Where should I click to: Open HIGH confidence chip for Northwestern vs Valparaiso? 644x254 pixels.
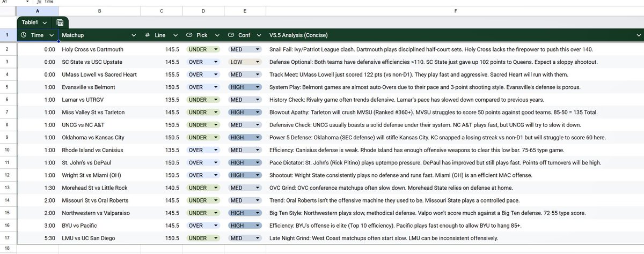[x=245, y=213]
